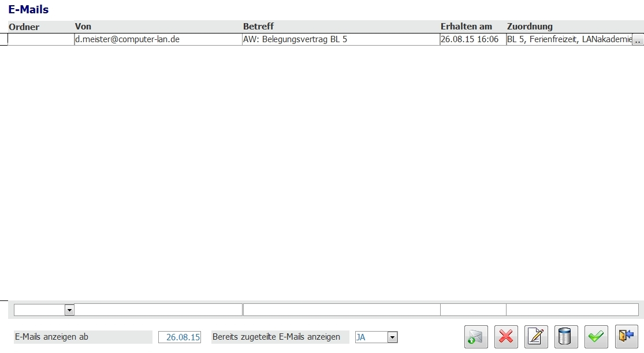Click the date field showing 26.08.15
This screenshot has width=644, height=353.
[x=180, y=337]
